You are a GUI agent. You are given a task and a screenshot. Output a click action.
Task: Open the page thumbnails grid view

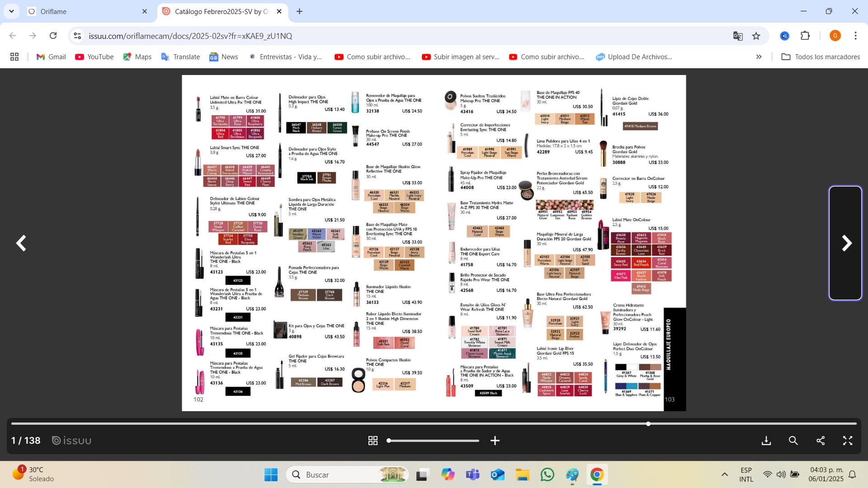click(x=373, y=441)
